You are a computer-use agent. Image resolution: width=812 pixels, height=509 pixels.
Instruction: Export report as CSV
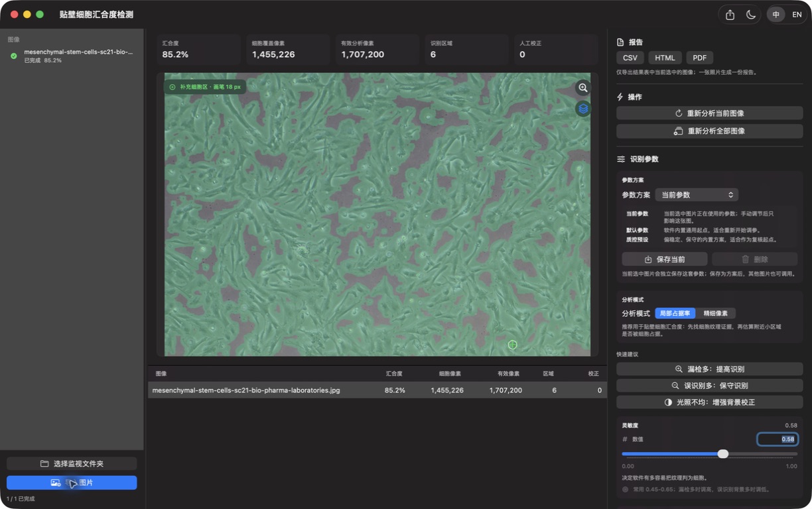click(x=630, y=58)
